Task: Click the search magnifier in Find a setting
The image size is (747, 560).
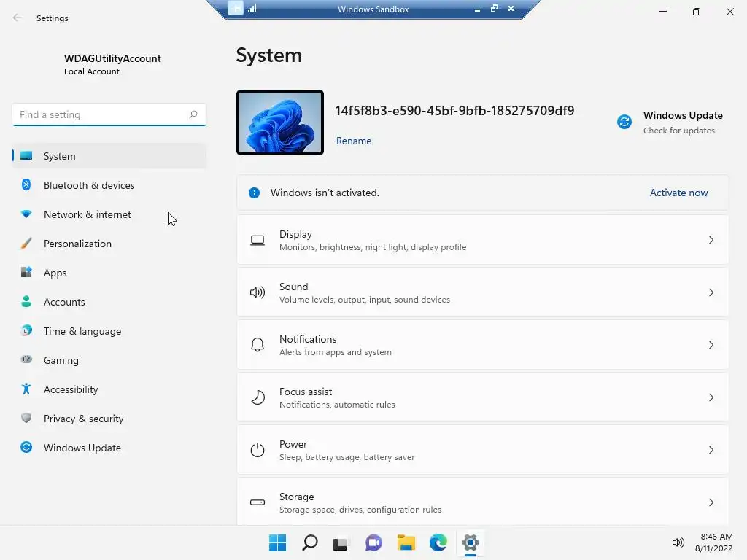Action: pyautogui.click(x=193, y=114)
